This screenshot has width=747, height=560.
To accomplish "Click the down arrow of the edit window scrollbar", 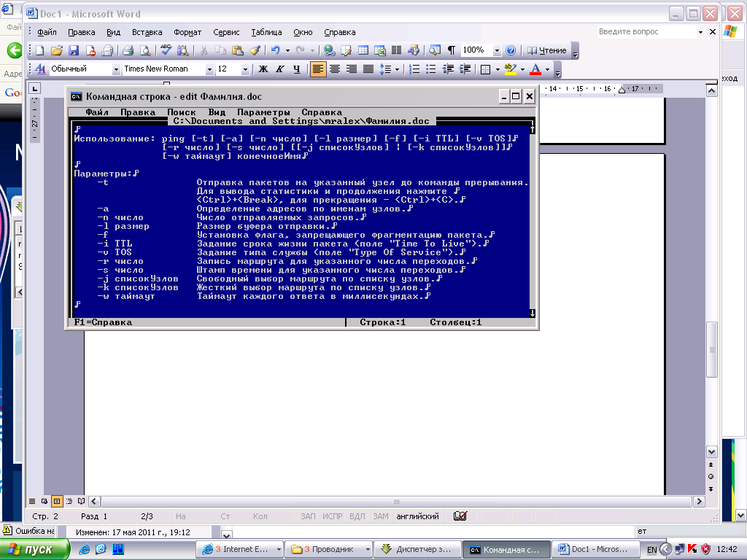I will 532,313.
